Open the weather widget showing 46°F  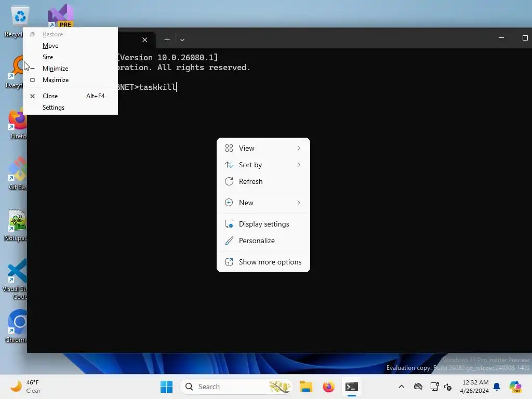tap(25, 387)
